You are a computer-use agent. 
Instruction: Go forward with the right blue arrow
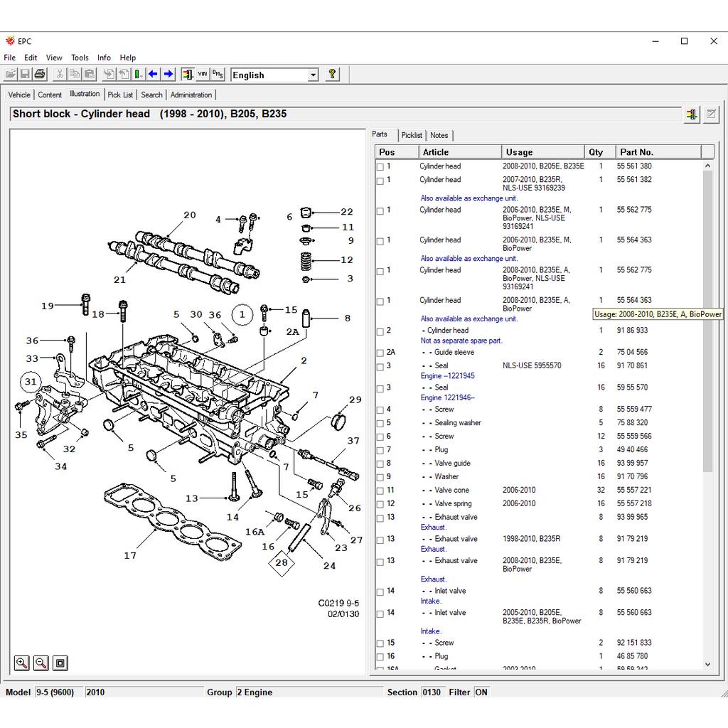point(168,74)
